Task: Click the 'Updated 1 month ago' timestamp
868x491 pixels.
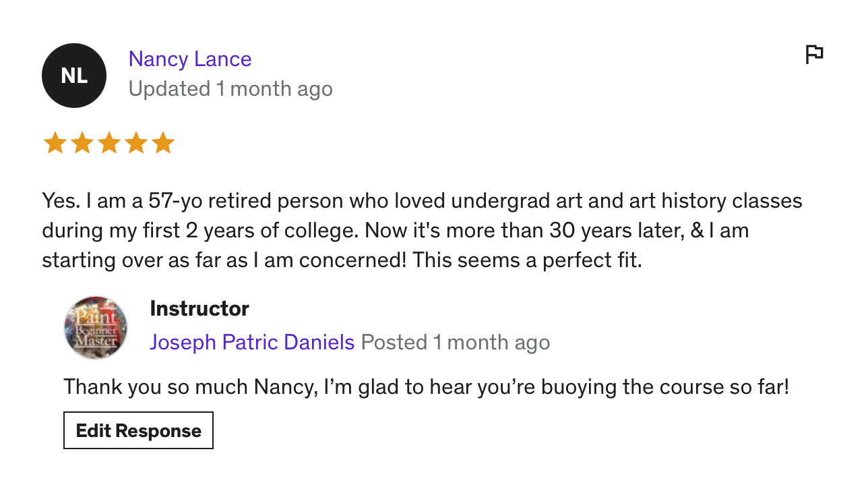Action: point(230,89)
